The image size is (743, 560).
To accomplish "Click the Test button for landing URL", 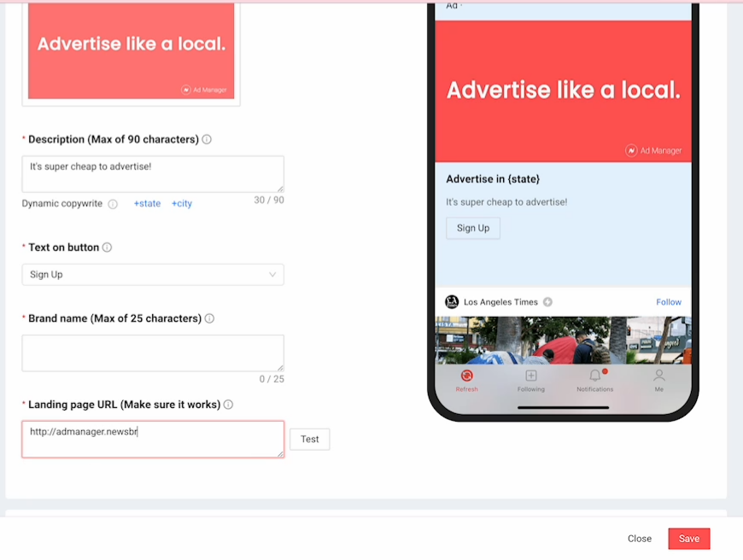I will (x=309, y=439).
